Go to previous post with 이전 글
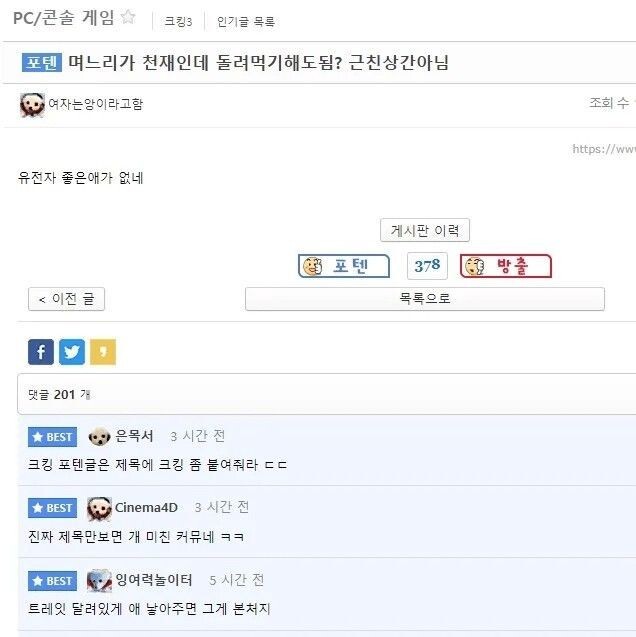Screen dimensions: 636x637 [x=67, y=299]
